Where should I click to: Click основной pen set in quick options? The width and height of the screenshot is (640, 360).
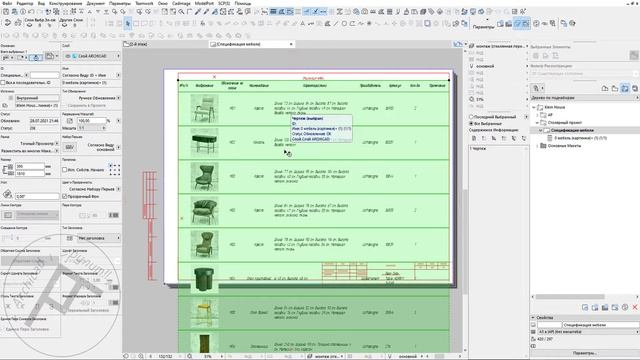(x=485, y=66)
